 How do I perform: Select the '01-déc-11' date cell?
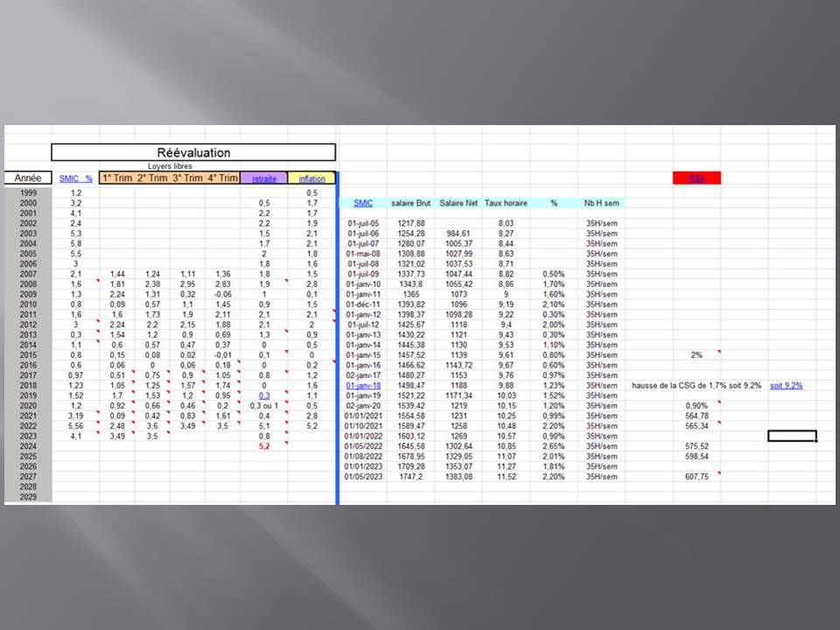(363, 304)
